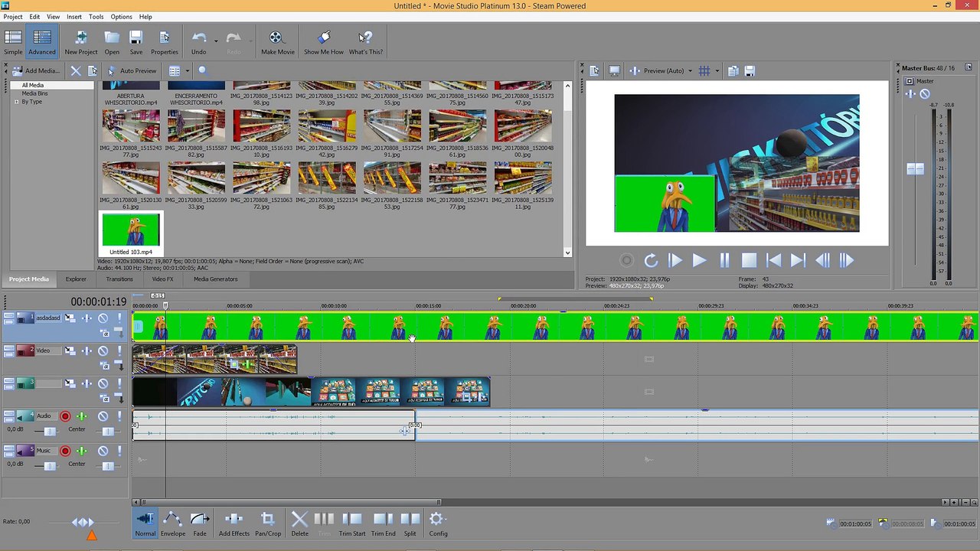This screenshot has height=551, width=980.
Task: Split the event at the cursor
Action: click(x=410, y=523)
